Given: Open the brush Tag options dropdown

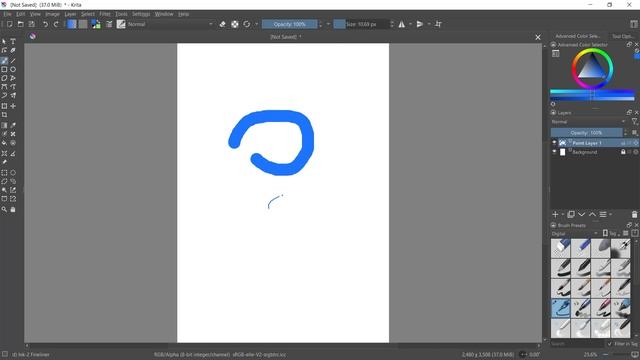Looking at the screenshot, I should click(x=611, y=233).
